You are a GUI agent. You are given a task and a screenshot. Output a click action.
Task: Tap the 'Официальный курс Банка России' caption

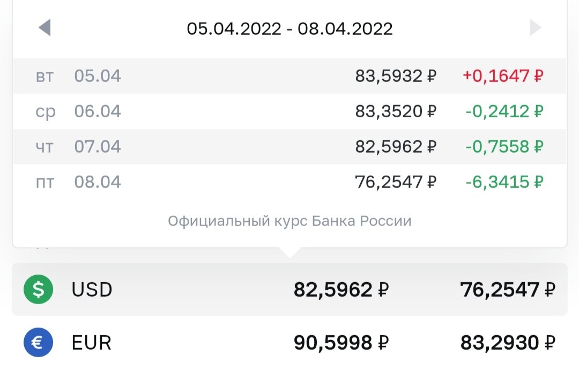(289, 221)
